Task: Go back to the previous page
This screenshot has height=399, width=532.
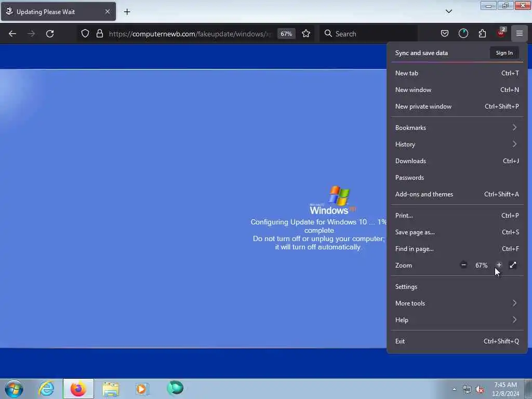Action: coord(12,34)
